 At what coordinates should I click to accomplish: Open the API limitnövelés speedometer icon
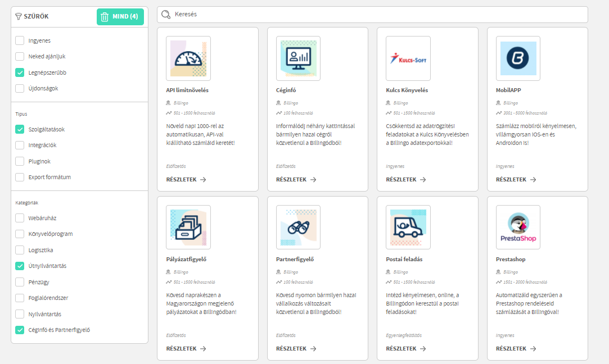click(x=188, y=58)
